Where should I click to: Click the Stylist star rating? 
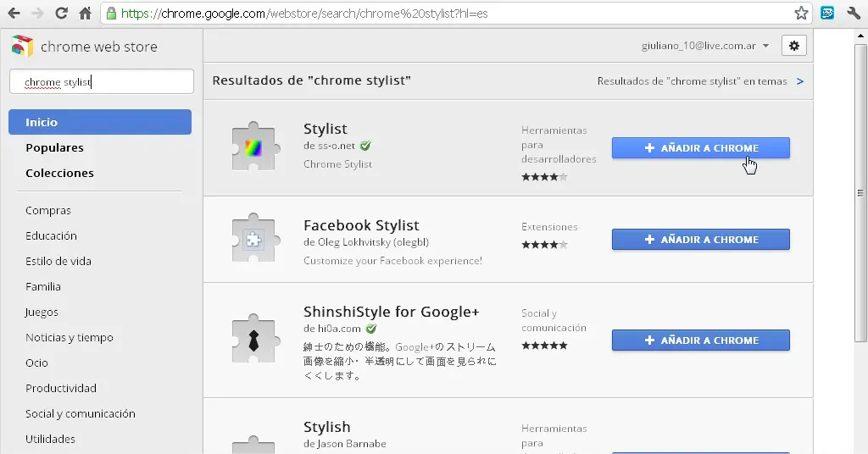544,177
